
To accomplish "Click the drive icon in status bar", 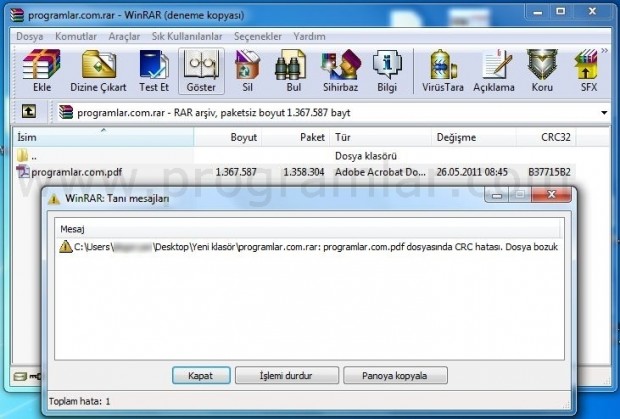I will pos(20,376).
